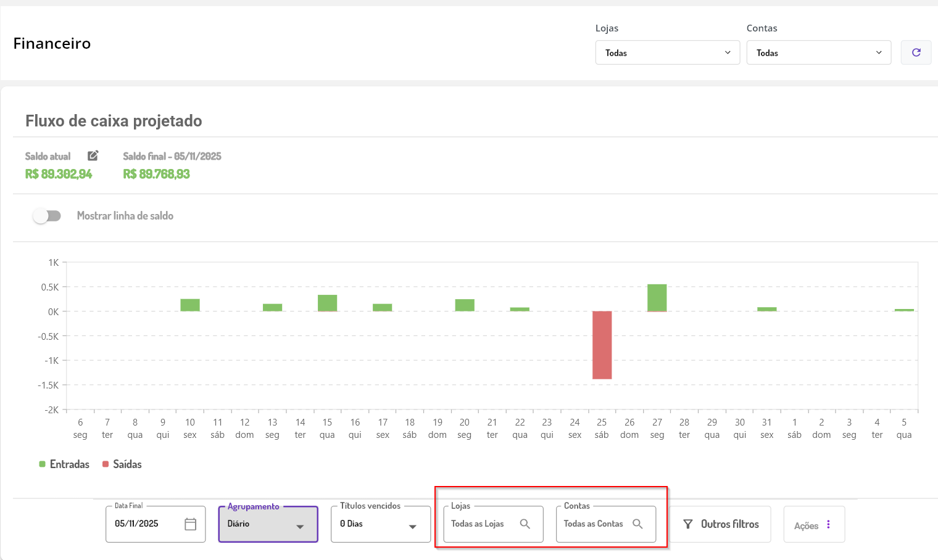Image resolution: width=938 pixels, height=560 pixels.
Task: Click the red Saídas bar on day 25
Action: coord(602,345)
